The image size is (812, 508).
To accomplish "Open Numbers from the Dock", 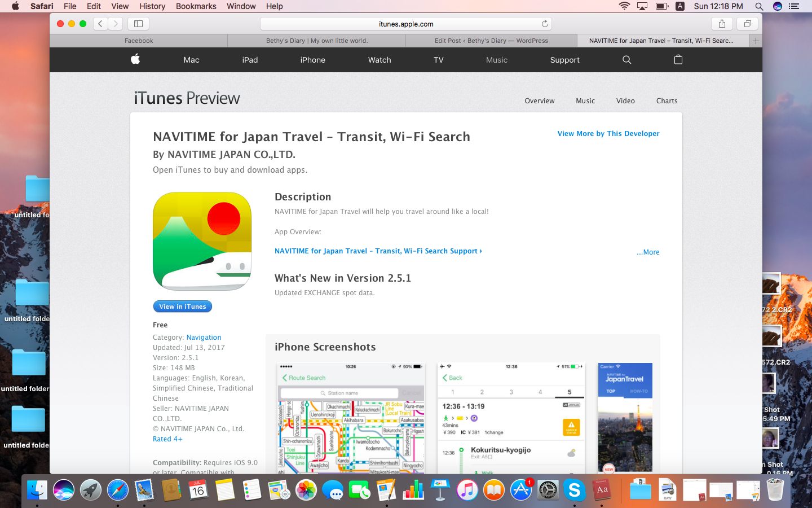I will pos(413,490).
